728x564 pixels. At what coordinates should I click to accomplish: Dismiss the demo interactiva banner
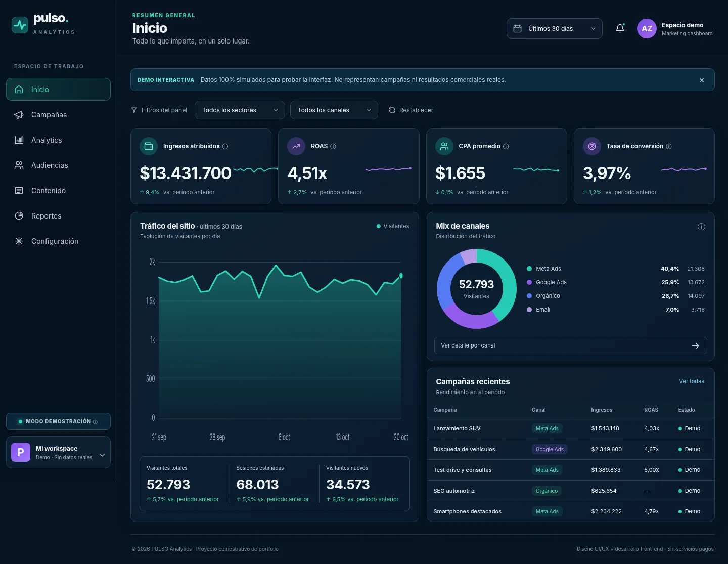click(702, 80)
